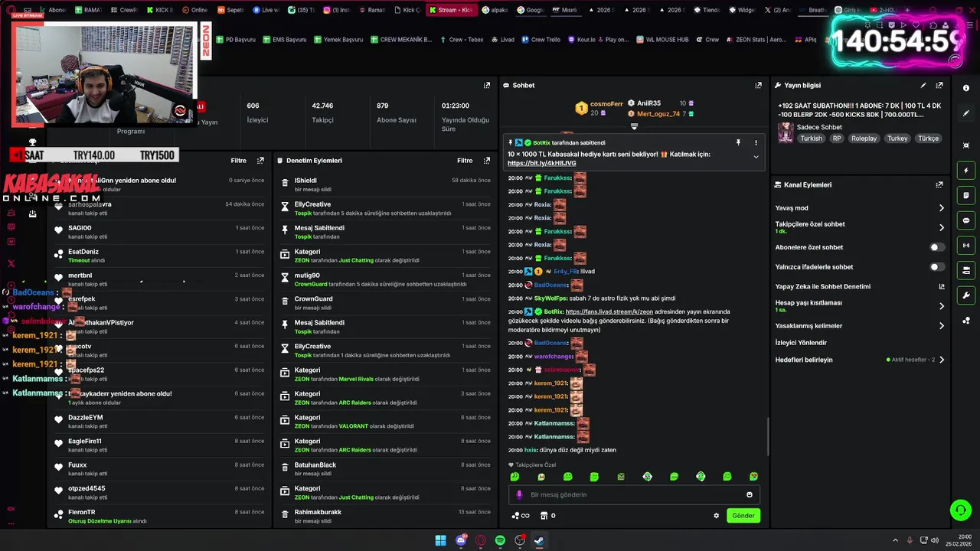This screenshot has height=551, width=980.
Task: Select the Turkish tag in stream info
Action: [x=812, y=139]
